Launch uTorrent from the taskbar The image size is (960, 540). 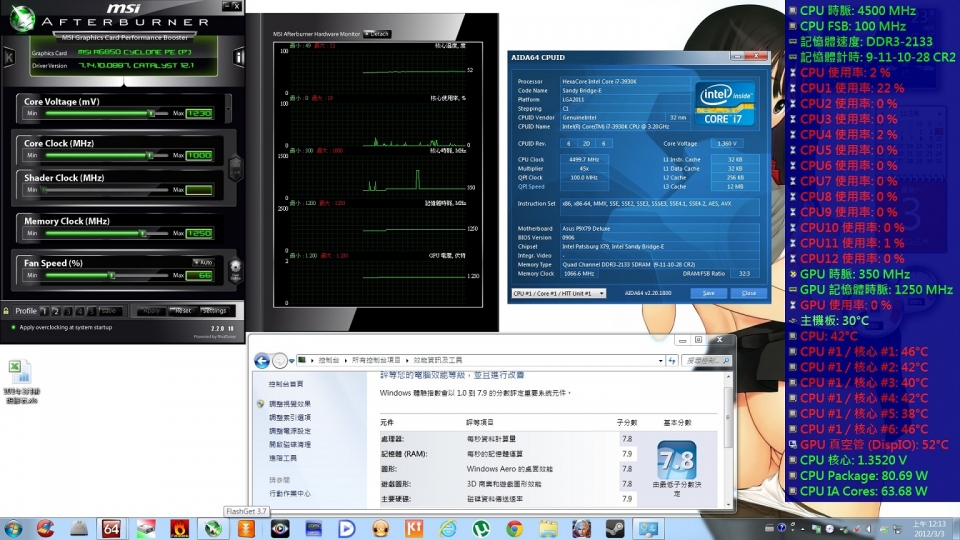(x=480, y=527)
